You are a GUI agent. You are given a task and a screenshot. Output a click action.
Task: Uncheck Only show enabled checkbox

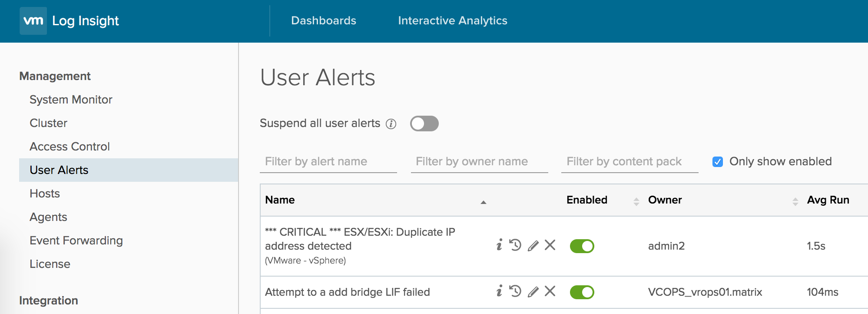tap(718, 162)
